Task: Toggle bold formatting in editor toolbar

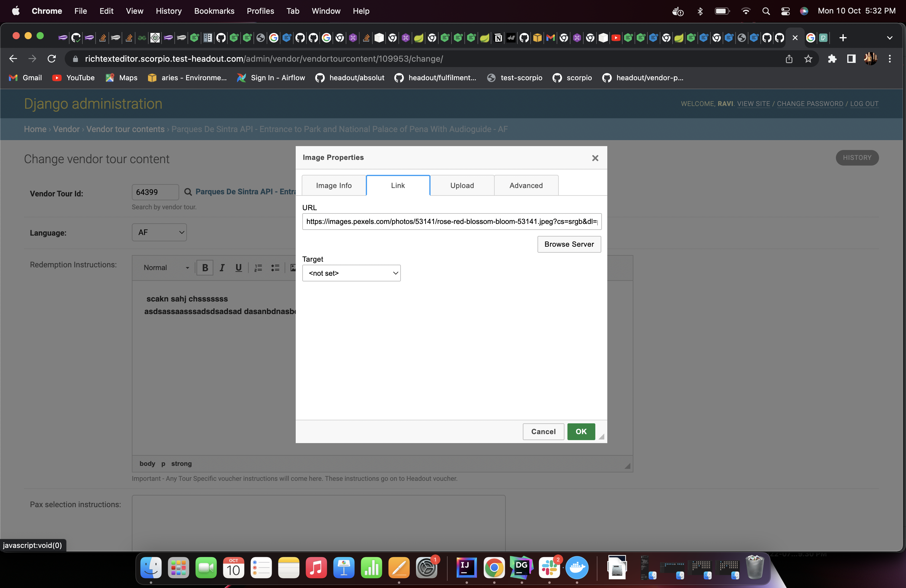Action: coord(205,267)
